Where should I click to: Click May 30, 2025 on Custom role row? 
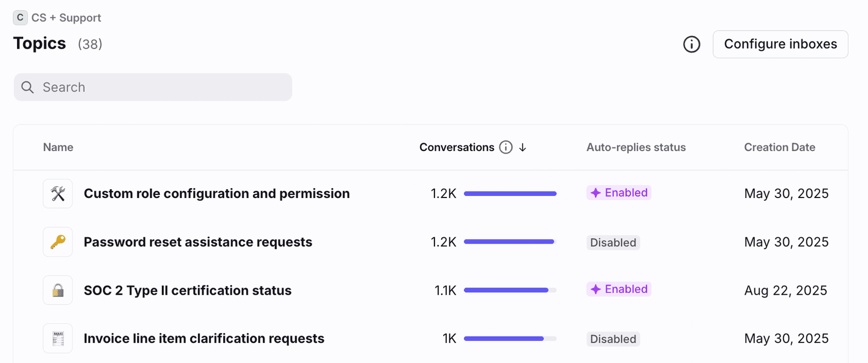click(x=786, y=193)
